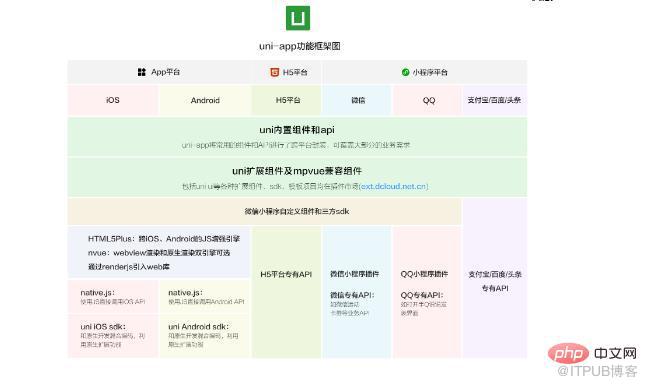Click the green uni-app logo icon
This screenshot has height=386, width=647.
pos(298,18)
